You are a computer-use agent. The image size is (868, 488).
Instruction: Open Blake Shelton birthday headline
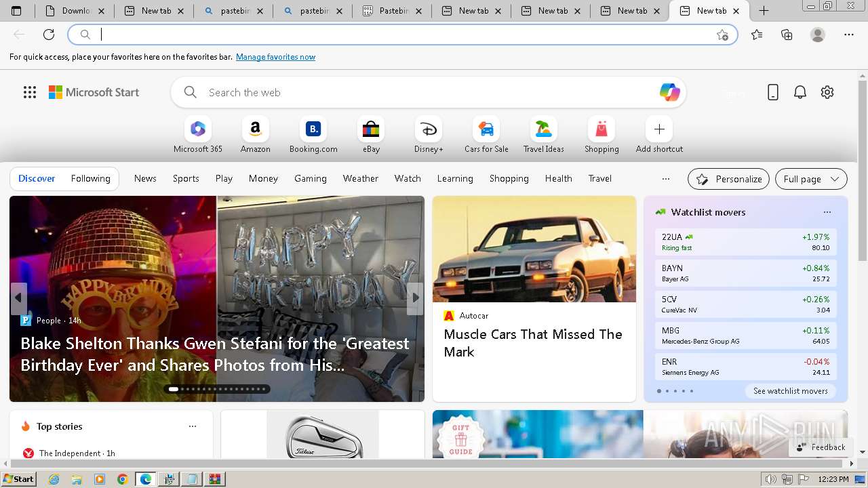click(x=215, y=354)
